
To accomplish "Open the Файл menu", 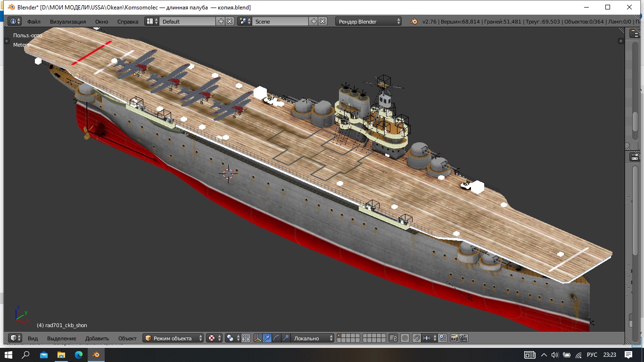I will pos(33,21).
